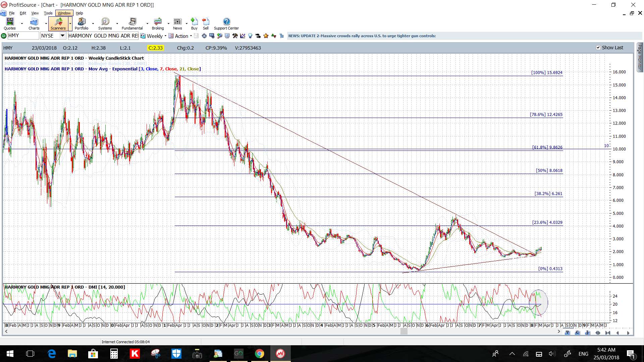Viewport: 644px width, 362px height.
Task: Open the Page Monitor side tab
Action: (x=640, y=57)
